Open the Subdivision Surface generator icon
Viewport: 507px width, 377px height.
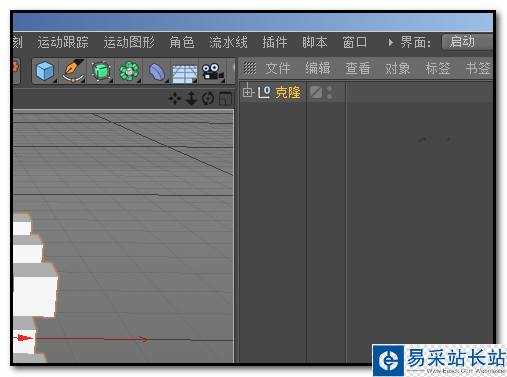coord(101,71)
